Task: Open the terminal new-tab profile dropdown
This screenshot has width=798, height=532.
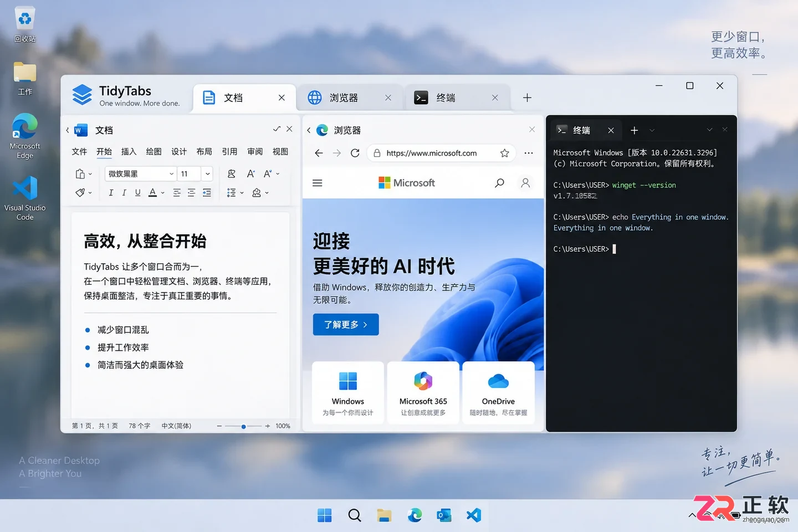Action: [652, 130]
